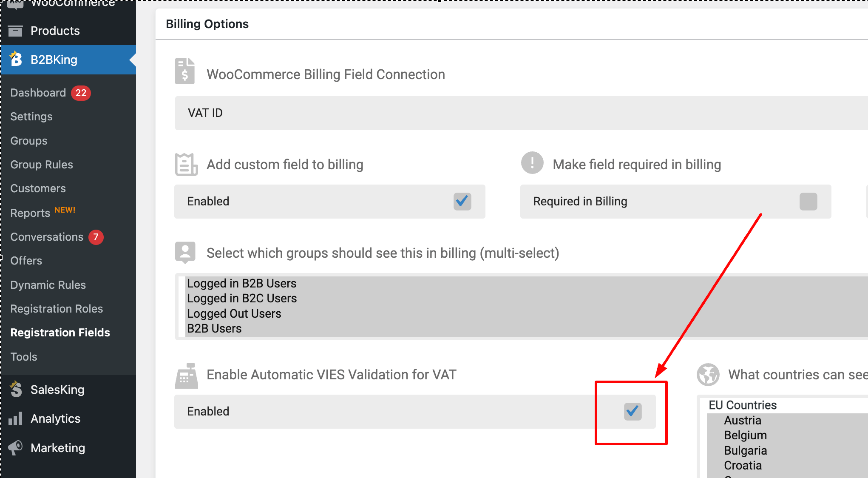
Task: Toggle the VIES Validation Enabled checkbox
Action: (633, 411)
